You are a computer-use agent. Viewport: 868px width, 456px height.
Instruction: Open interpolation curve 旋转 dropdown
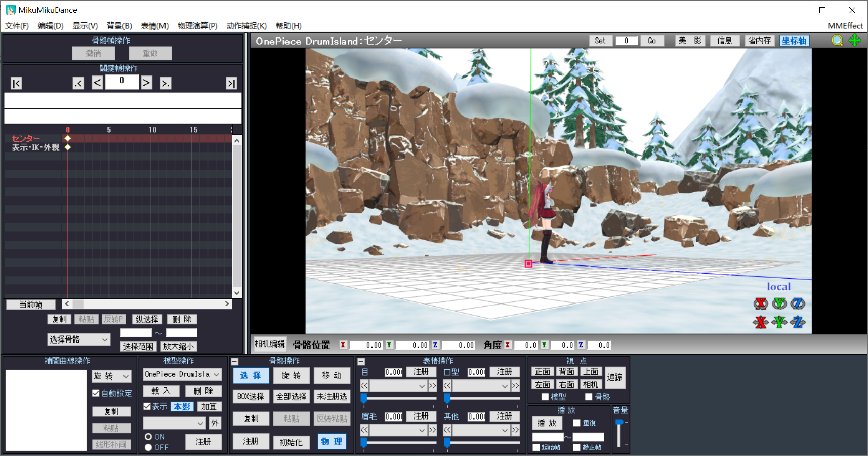click(x=112, y=376)
